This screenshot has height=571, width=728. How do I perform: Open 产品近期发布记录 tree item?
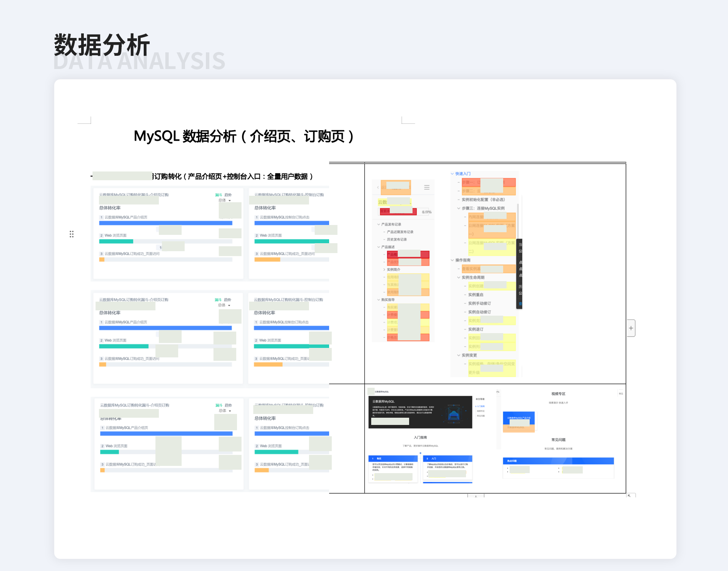[x=400, y=232]
